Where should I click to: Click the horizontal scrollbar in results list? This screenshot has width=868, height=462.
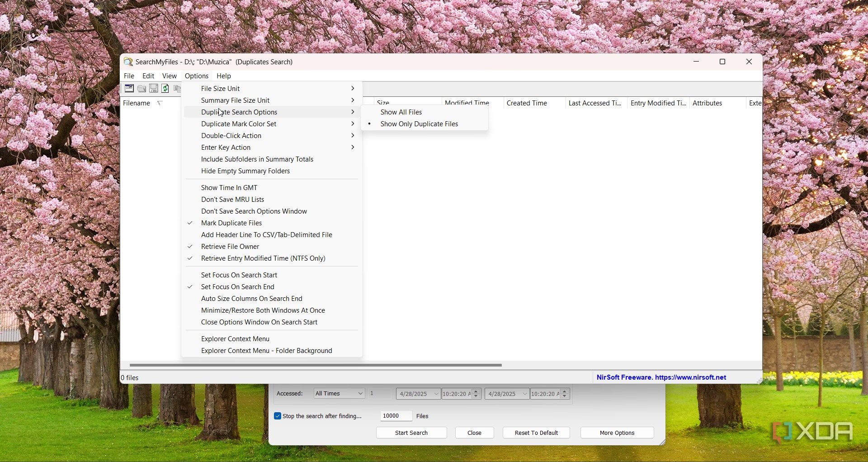(316, 365)
